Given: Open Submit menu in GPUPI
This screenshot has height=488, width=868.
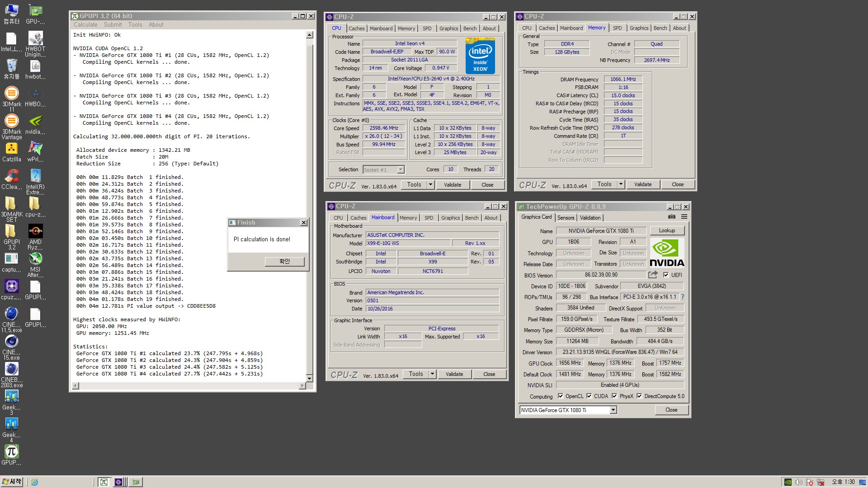Looking at the screenshot, I should tap(113, 25).
